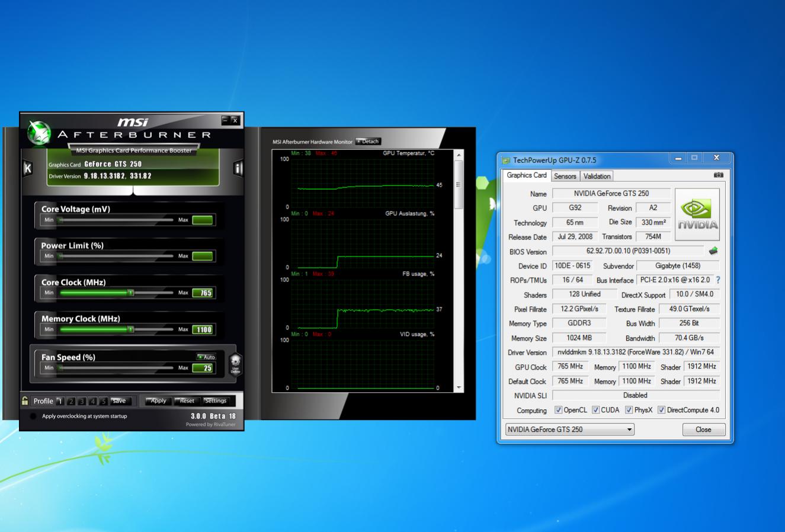Screen dimensions: 785x532
Task: Open the User Define fan settings gear
Action: [235, 363]
